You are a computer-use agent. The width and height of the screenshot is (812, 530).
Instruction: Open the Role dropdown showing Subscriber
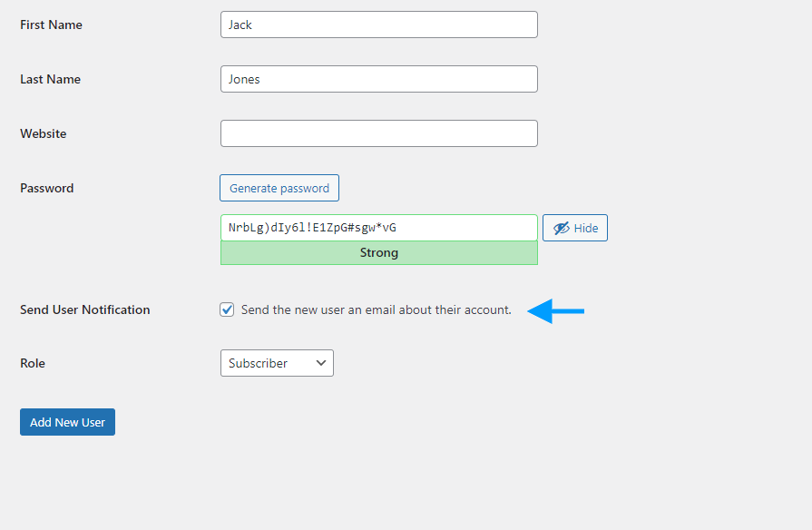tap(277, 363)
